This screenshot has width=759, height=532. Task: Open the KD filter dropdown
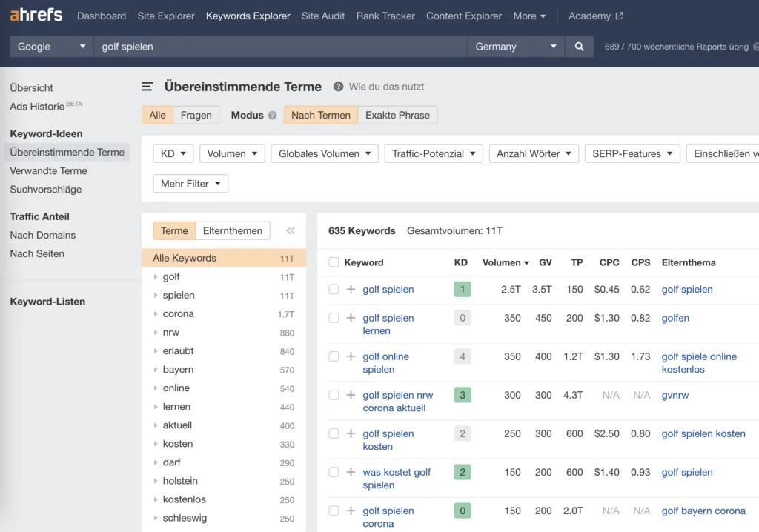tap(173, 153)
